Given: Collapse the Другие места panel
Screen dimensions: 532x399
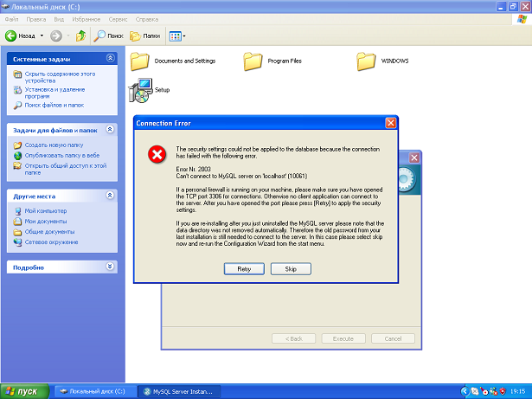Looking at the screenshot, I should pyautogui.click(x=110, y=196).
